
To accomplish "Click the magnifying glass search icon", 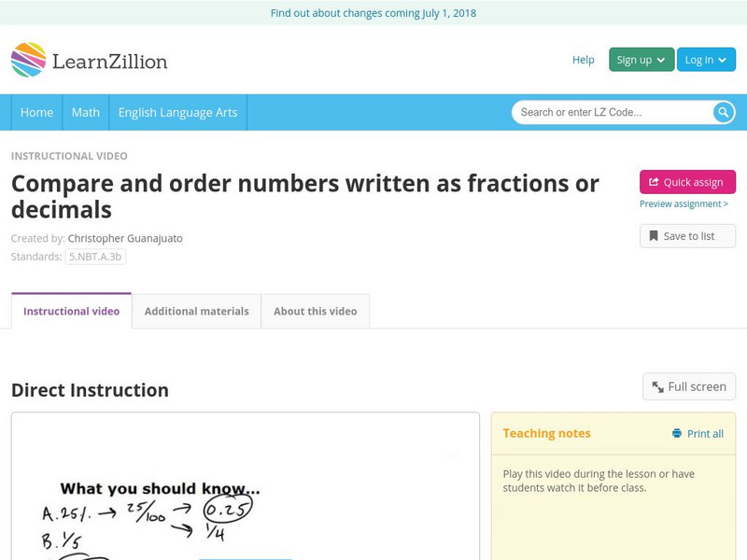I will pyautogui.click(x=724, y=112).
